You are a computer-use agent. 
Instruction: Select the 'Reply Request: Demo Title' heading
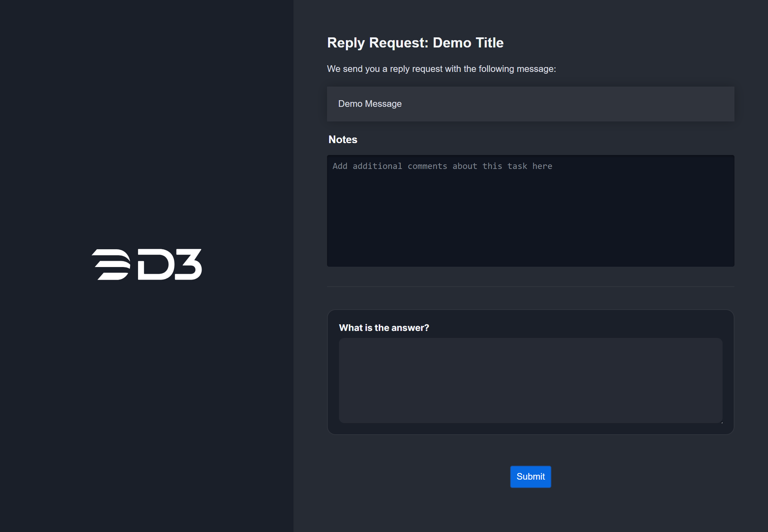coord(415,42)
